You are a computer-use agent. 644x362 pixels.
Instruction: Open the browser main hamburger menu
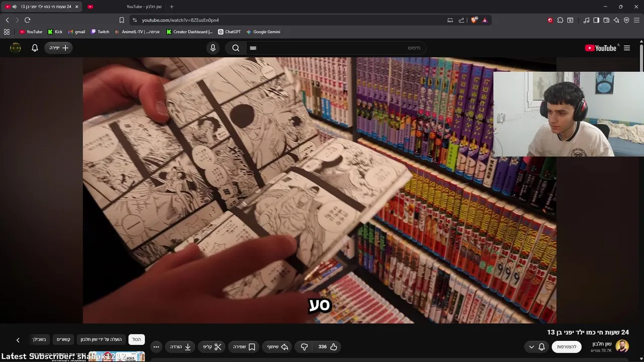pyautogui.click(x=637, y=20)
